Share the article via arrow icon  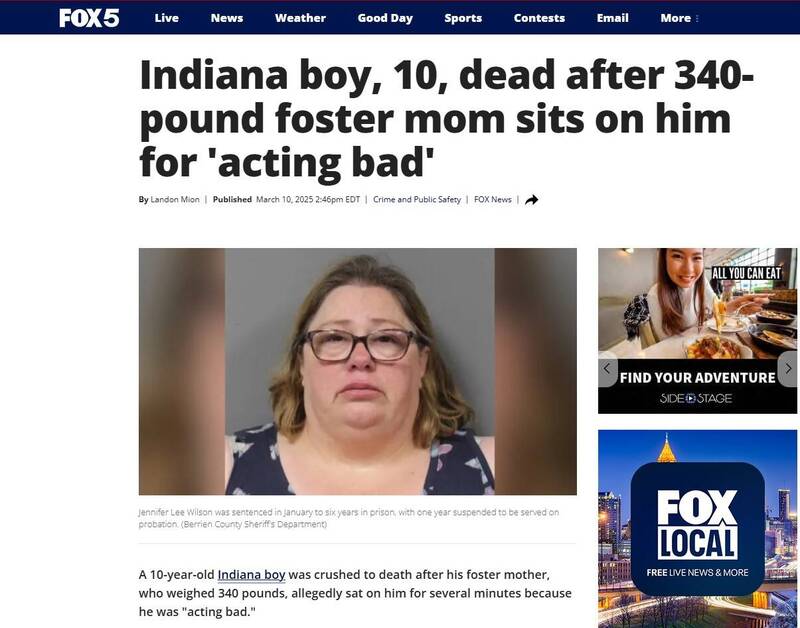tap(531, 199)
